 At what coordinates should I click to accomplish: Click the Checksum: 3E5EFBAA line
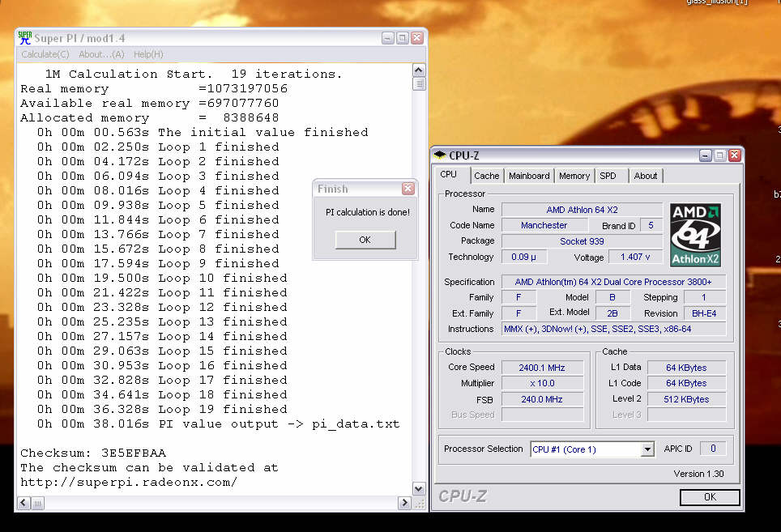[93, 453]
